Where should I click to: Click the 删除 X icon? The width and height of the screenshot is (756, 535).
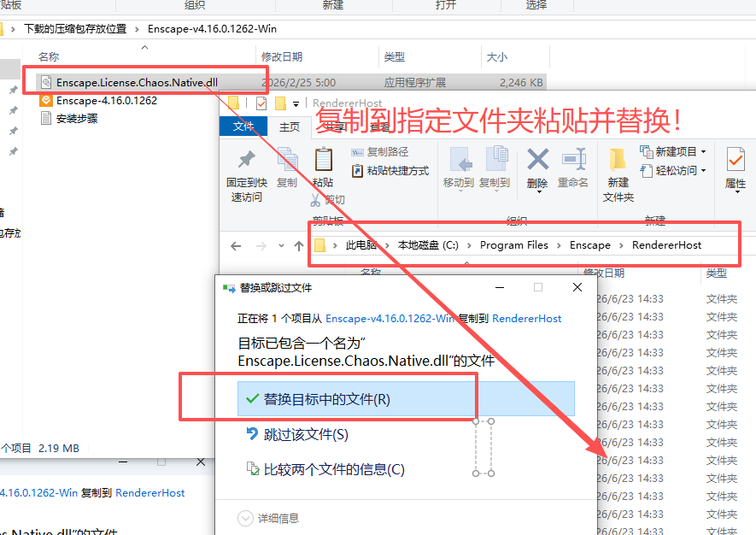point(537,159)
